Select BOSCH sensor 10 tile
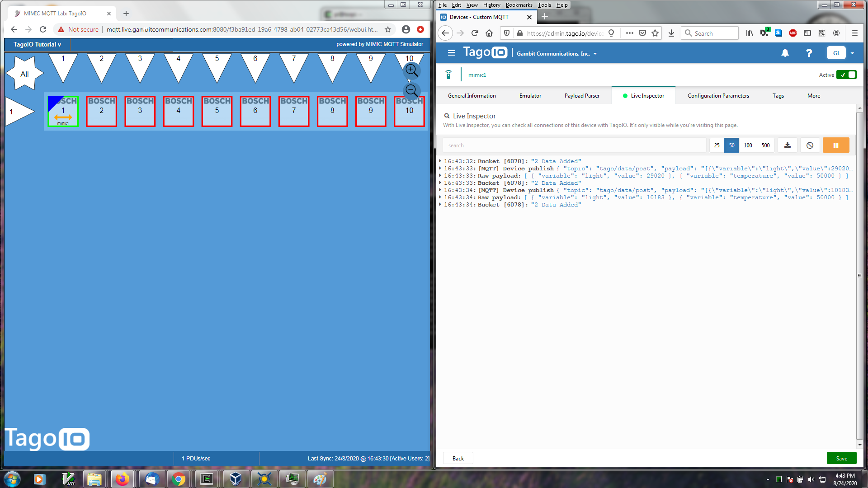Screen dimensions: 868x488 (x=409, y=111)
